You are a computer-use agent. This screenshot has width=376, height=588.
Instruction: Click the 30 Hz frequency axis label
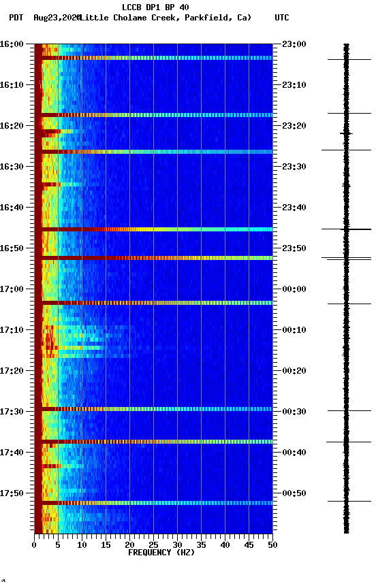177,545
